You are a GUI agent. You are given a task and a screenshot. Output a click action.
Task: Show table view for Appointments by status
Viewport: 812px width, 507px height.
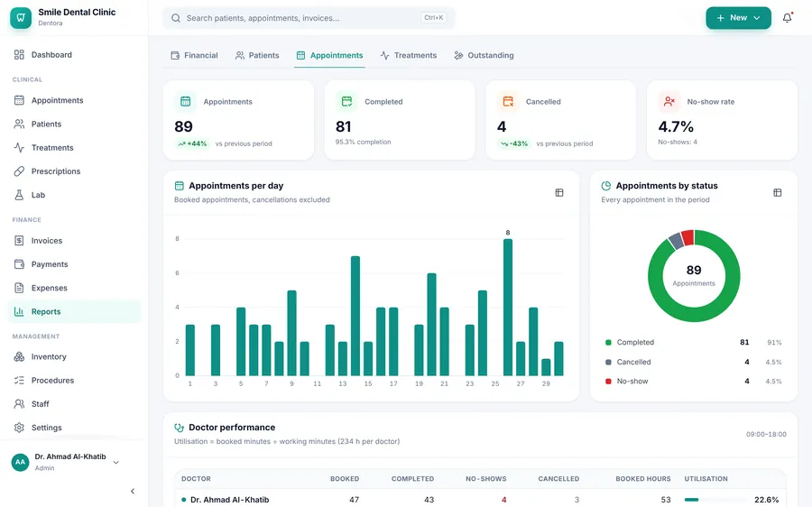pyautogui.click(x=778, y=193)
